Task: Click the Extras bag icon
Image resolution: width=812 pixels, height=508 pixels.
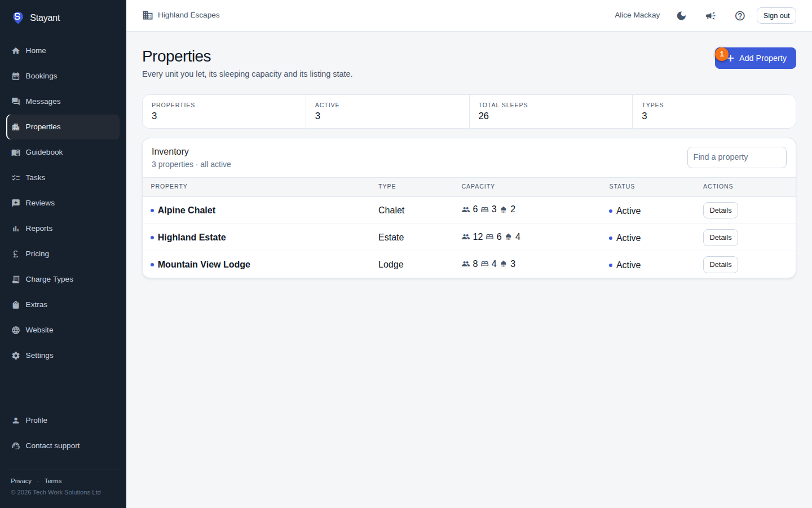Action: coord(16,305)
